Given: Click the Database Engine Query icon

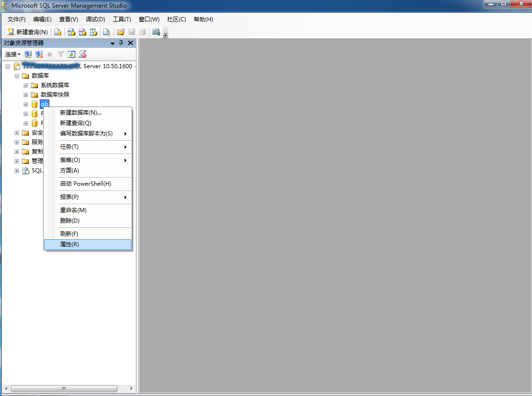Looking at the screenshot, I should coord(58,32).
